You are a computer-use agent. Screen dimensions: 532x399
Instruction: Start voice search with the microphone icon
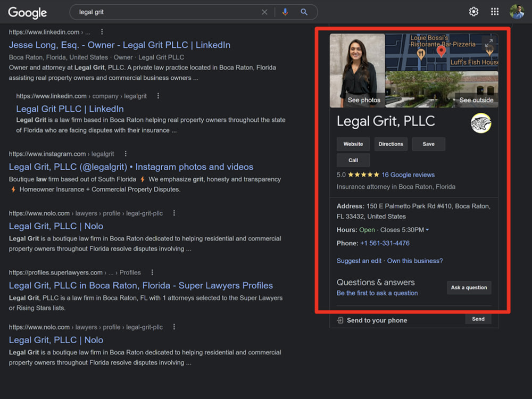coord(285,12)
